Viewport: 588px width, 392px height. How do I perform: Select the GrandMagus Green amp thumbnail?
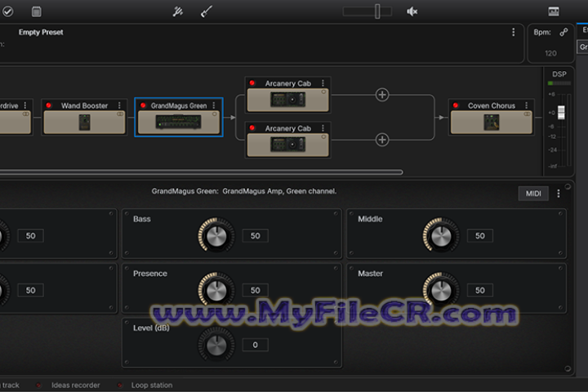[179, 122]
